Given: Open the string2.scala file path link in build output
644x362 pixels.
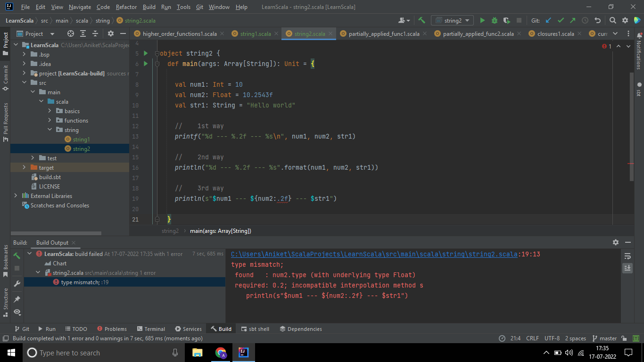Looking at the screenshot, I should [374, 254].
